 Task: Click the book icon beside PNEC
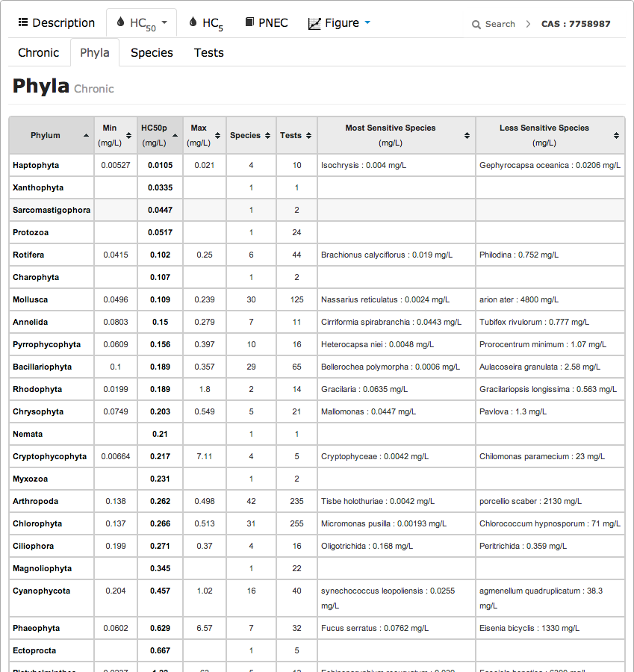[x=249, y=22]
